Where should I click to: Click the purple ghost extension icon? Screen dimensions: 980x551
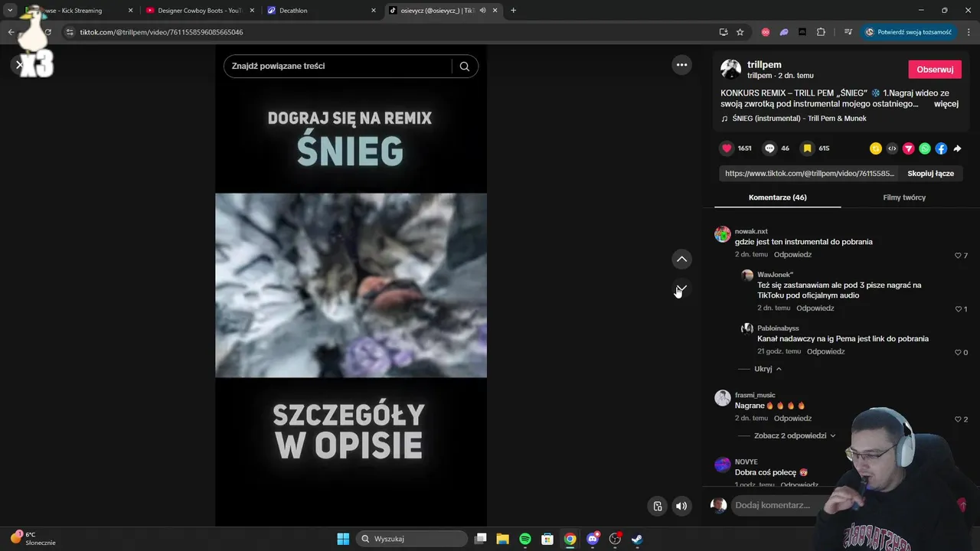click(784, 32)
